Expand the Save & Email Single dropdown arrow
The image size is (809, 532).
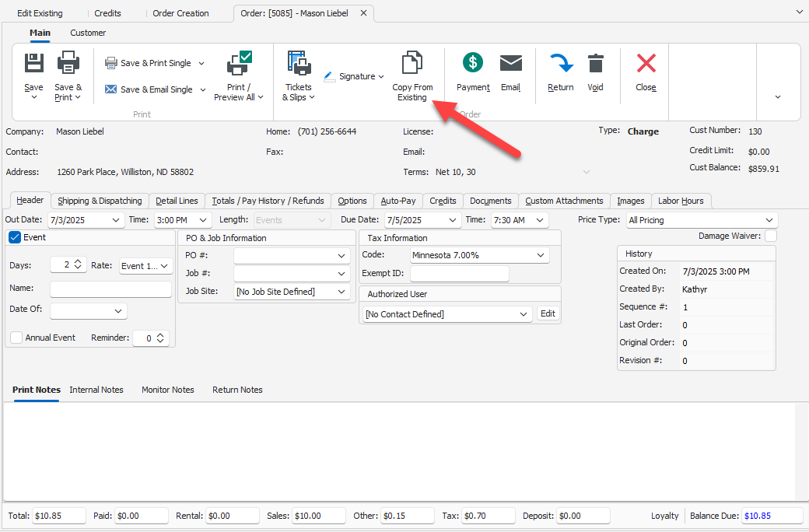(x=203, y=89)
